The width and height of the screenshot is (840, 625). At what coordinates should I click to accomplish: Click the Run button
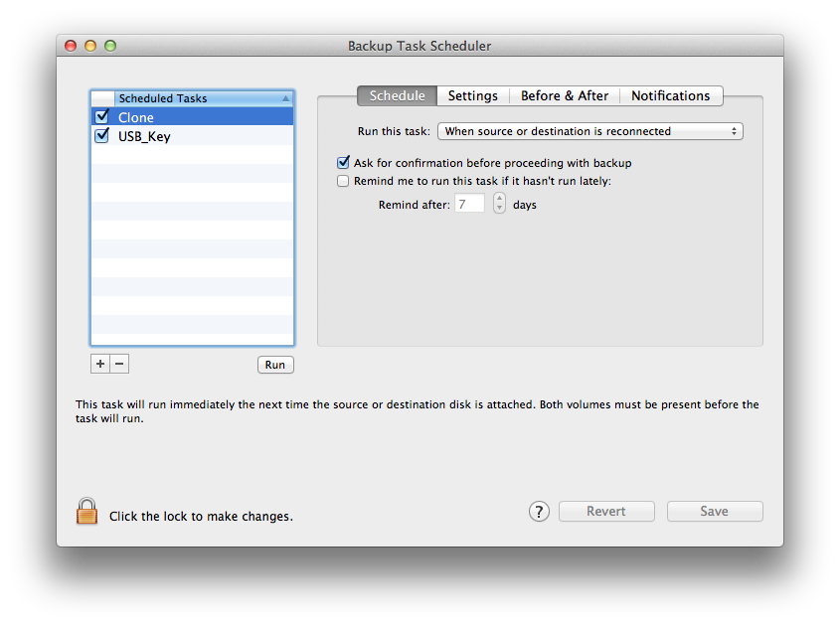[x=275, y=365]
